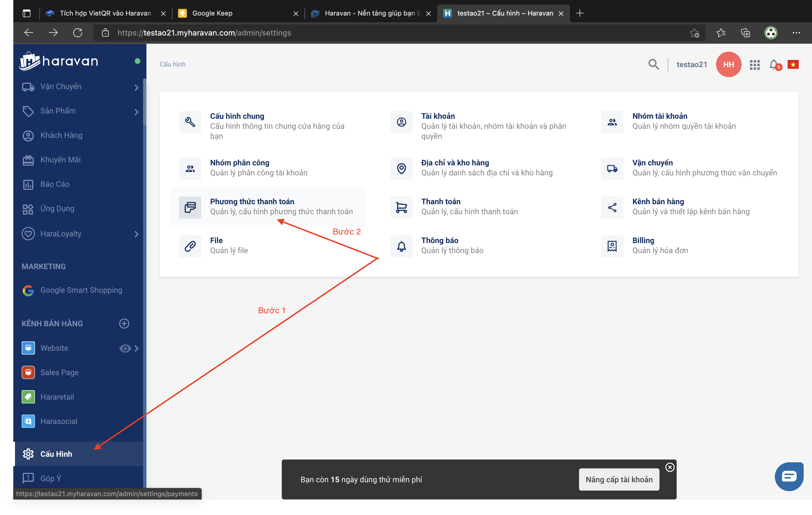Click the Billing receipt icon
Screen dimensions: 812x515
(612, 246)
